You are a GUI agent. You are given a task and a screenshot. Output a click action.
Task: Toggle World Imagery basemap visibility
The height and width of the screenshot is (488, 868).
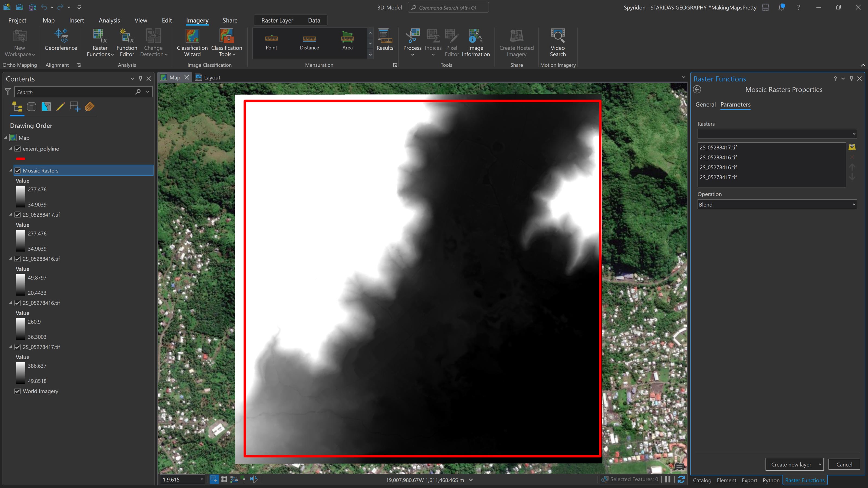(x=18, y=391)
